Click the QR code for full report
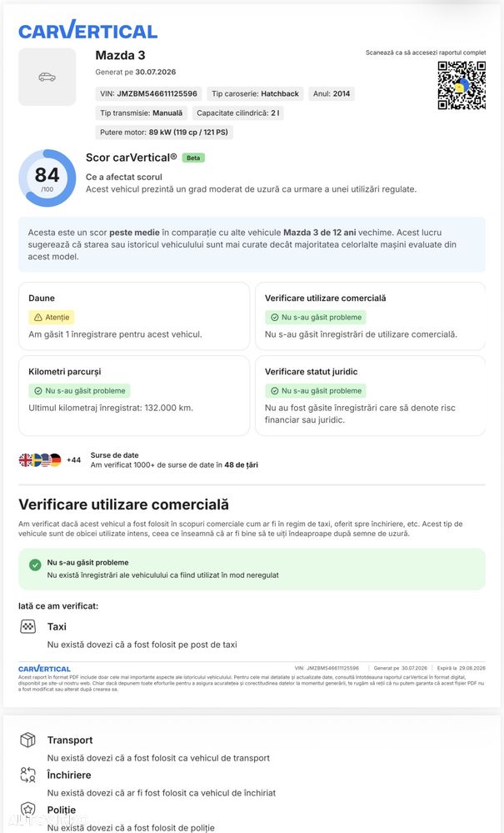The width and height of the screenshot is (504, 833). point(462,86)
